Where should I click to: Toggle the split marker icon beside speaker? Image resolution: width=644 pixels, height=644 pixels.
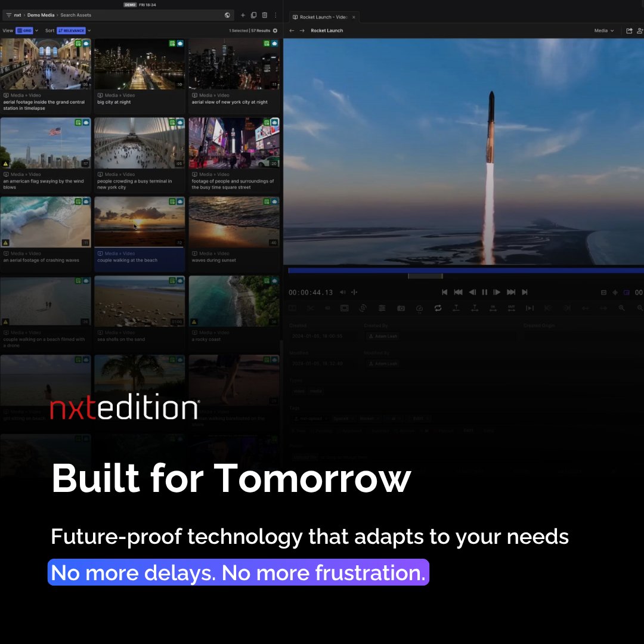(x=354, y=292)
